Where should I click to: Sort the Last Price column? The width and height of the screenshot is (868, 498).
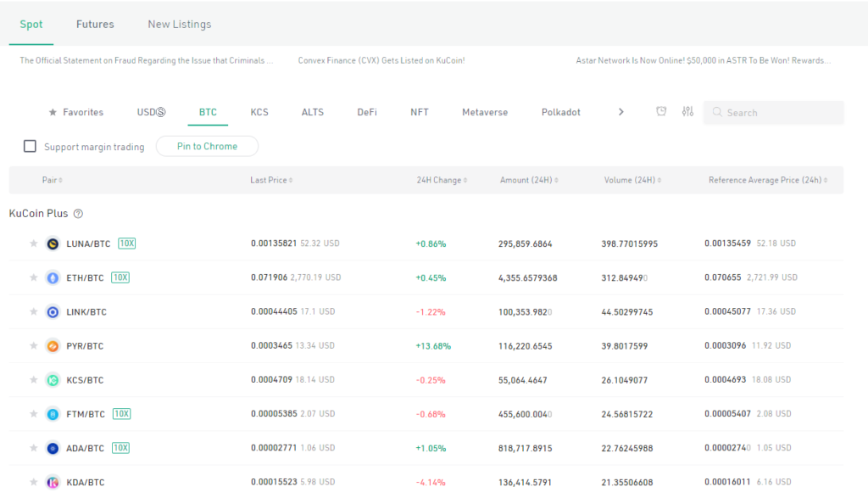click(x=271, y=179)
